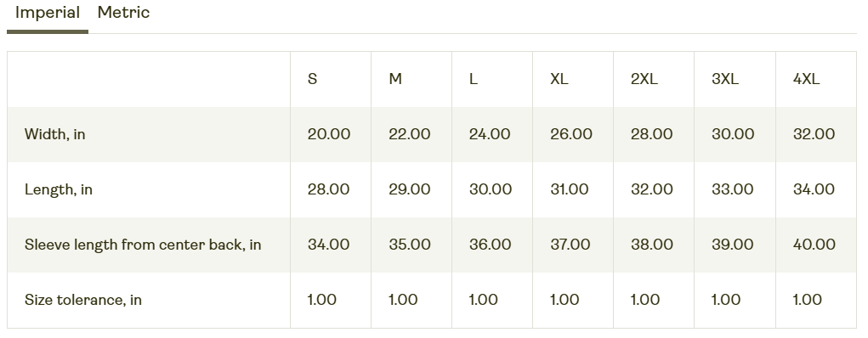
Task: Click Sleeve length from center back label
Action: (x=143, y=245)
